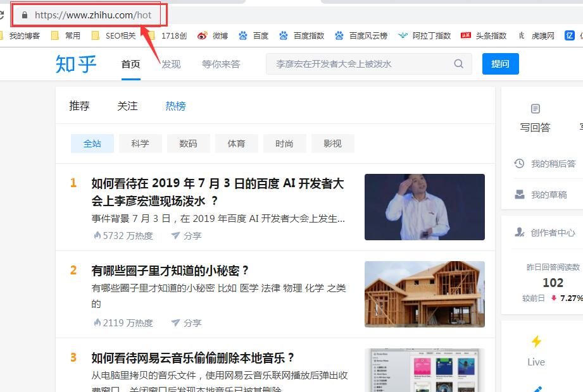Filter hot list by 数码

coord(188,144)
